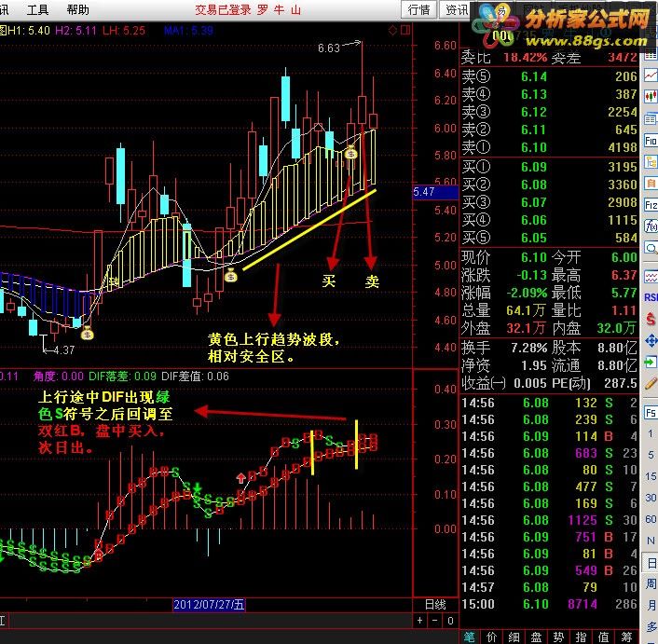Click the 15:00 trade row 8714
The image size is (658, 644).
tap(549, 604)
